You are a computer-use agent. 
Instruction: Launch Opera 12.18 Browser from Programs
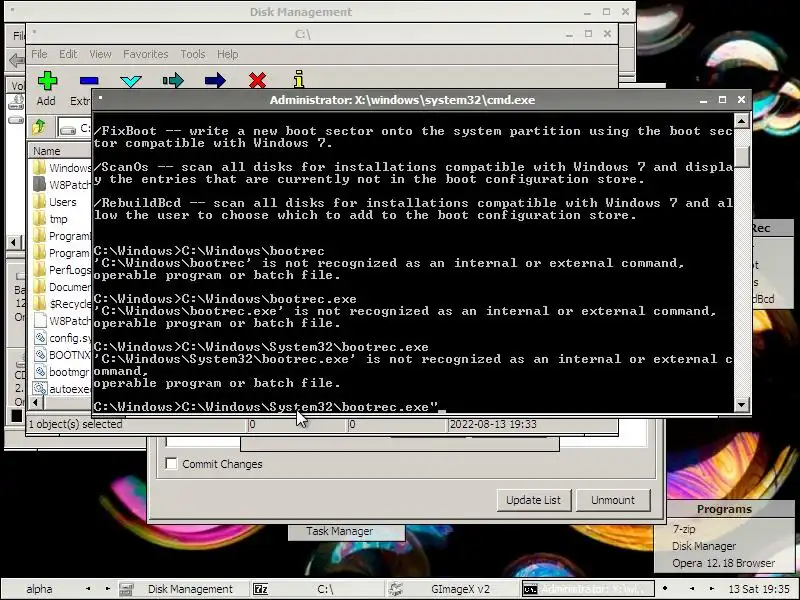tap(723, 563)
